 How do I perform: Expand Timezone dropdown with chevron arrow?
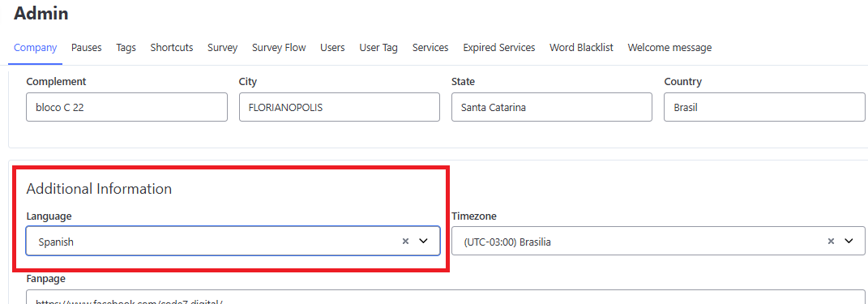(849, 241)
